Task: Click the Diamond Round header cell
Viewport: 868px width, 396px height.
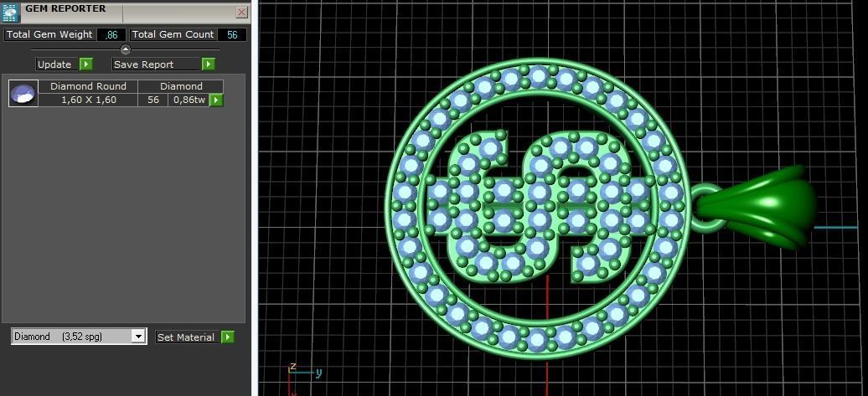Action: (x=88, y=86)
